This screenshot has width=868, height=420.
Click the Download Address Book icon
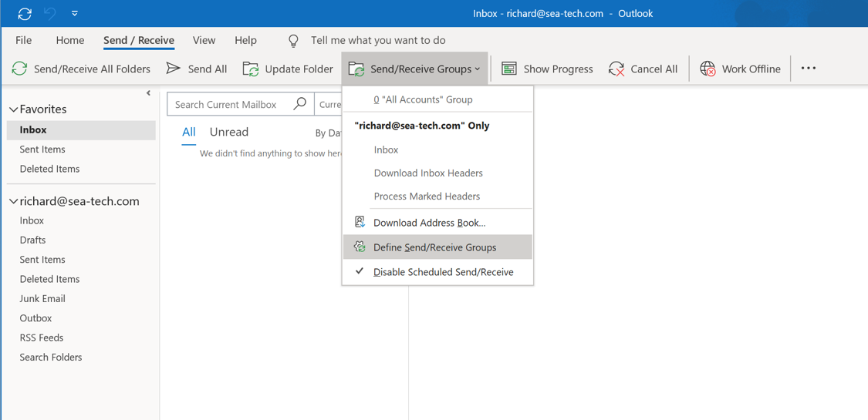360,222
